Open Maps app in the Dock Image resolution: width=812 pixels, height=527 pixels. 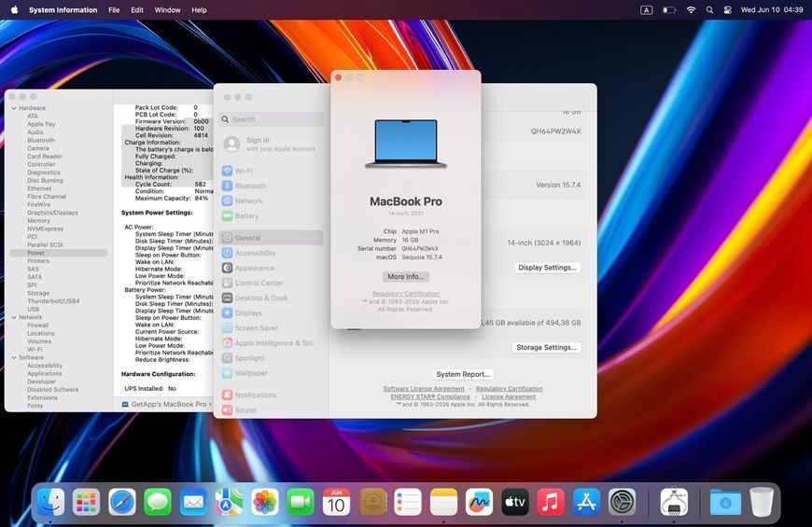click(x=229, y=502)
